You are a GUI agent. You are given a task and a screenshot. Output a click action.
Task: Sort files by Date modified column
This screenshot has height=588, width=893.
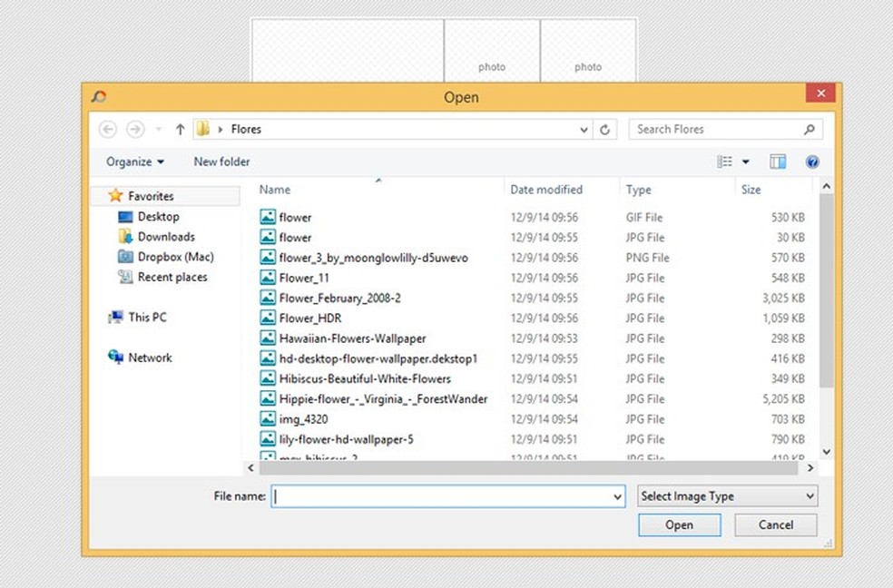[x=546, y=190]
